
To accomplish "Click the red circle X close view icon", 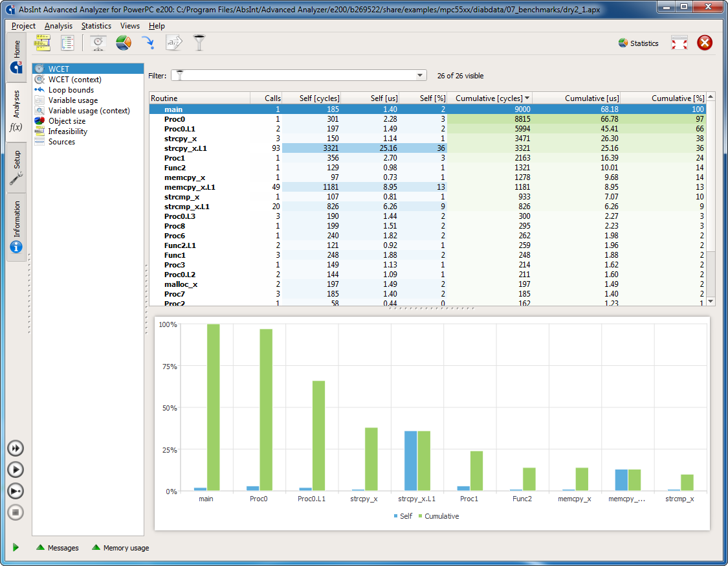I will [x=704, y=43].
